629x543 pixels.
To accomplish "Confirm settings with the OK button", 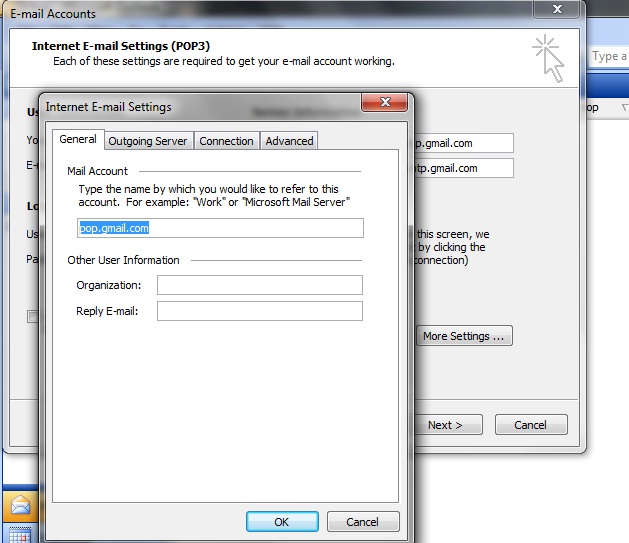I will [x=282, y=522].
